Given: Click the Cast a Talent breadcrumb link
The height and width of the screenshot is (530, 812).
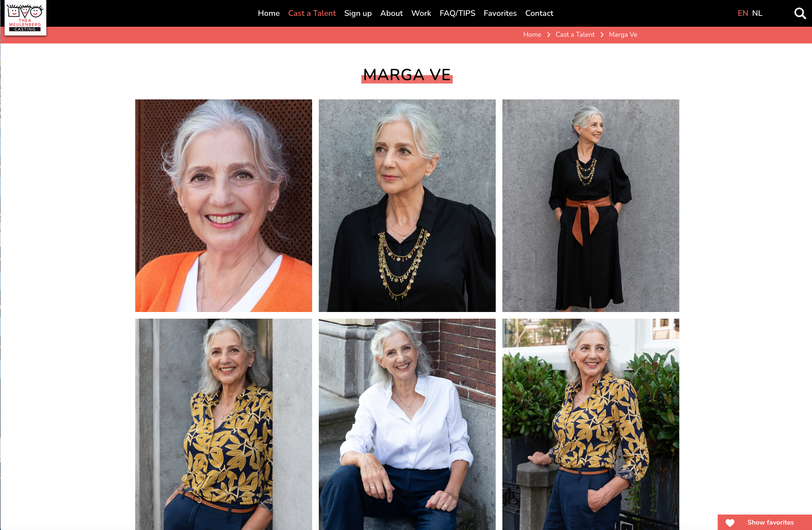Looking at the screenshot, I should coord(575,35).
